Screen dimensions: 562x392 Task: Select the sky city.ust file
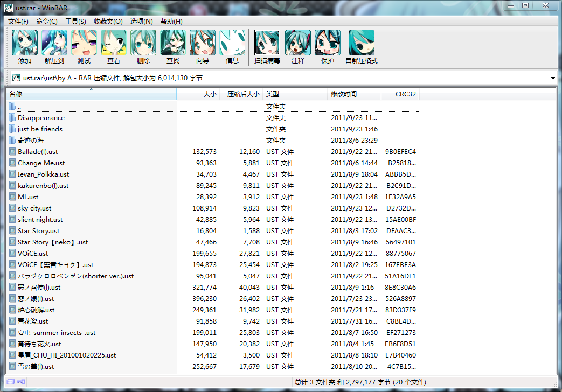(213, 208)
